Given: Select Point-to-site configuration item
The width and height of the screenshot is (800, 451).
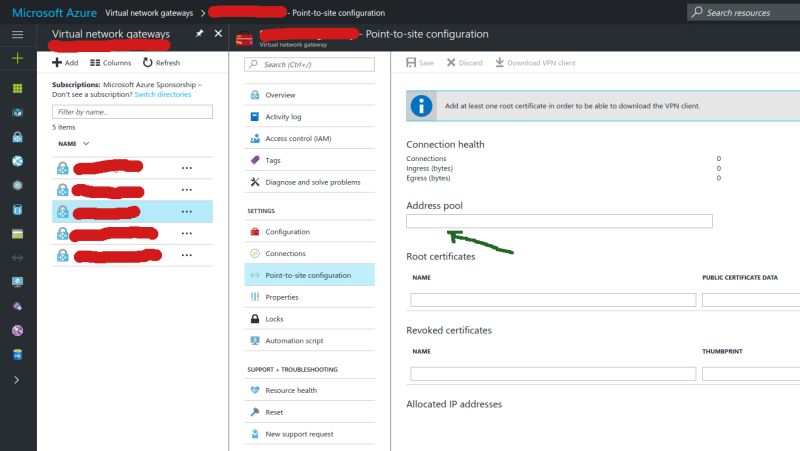Looking at the screenshot, I should pos(309,275).
